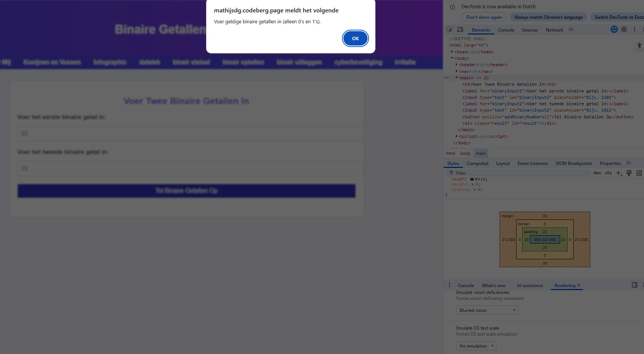Toggle the device toolbar icon
This screenshot has width=644, height=354.
click(x=460, y=29)
